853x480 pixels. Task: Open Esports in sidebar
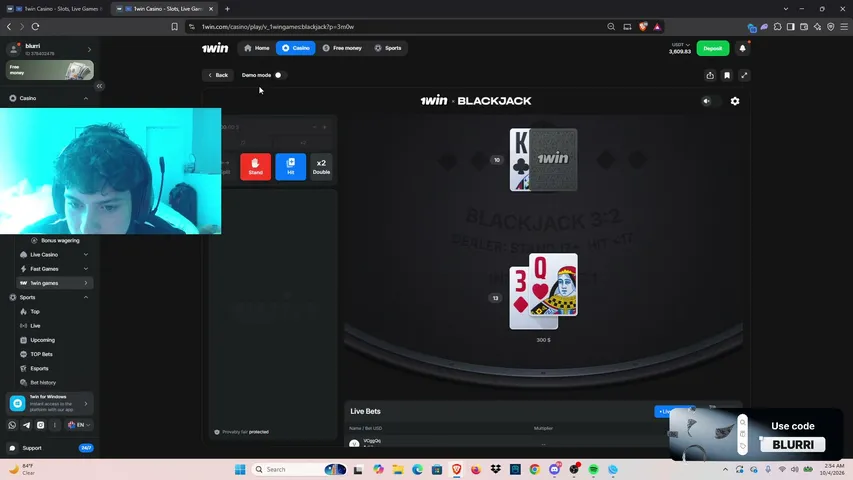click(x=39, y=368)
